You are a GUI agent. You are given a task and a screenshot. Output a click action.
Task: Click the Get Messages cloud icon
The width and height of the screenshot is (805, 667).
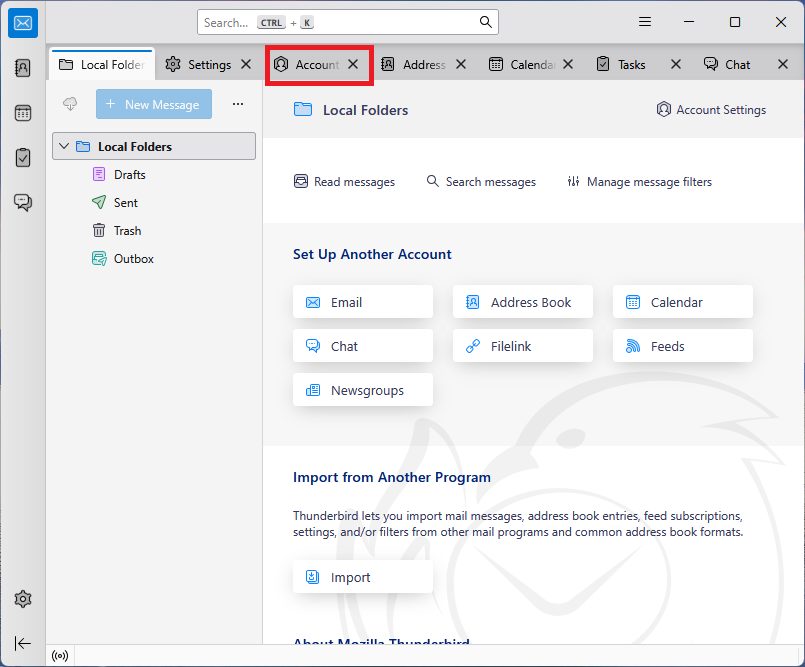click(70, 104)
